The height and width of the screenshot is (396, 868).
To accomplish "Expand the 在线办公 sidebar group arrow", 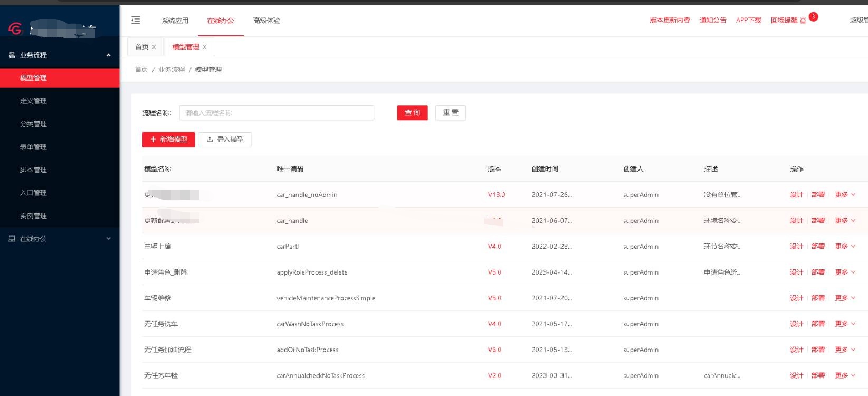I will 108,239.
